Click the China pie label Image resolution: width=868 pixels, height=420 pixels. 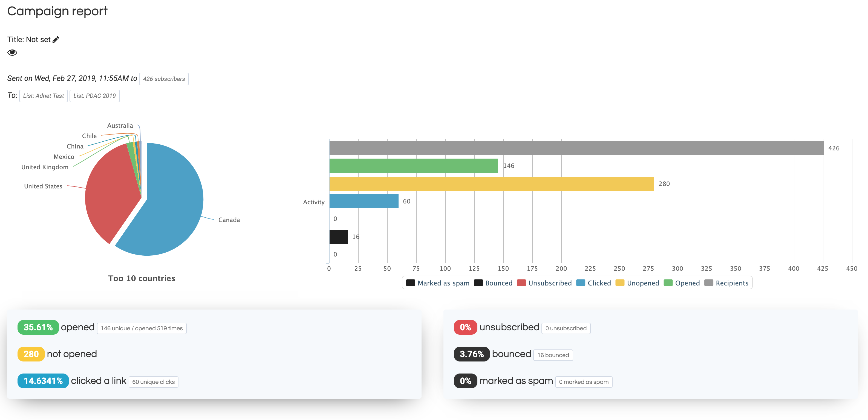75,146
